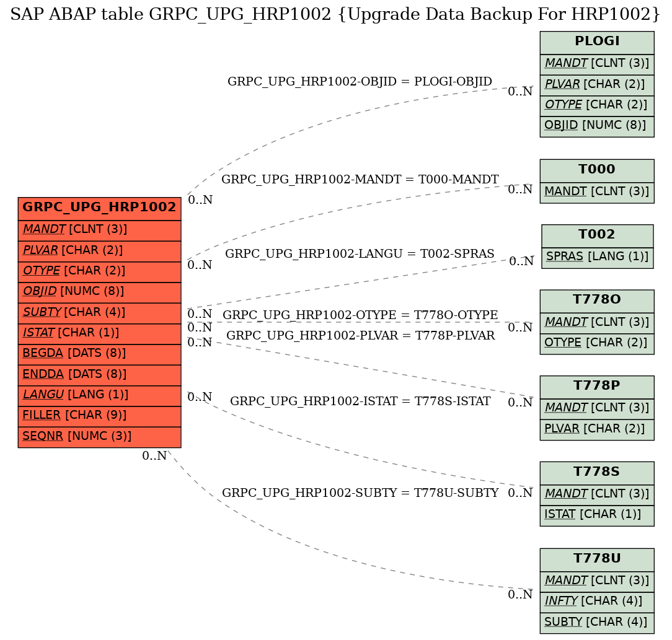Select ISTAT [CHAR (1)] in T778S table
The width and height of the screenshot is (672, 640).
click(597, 515)
